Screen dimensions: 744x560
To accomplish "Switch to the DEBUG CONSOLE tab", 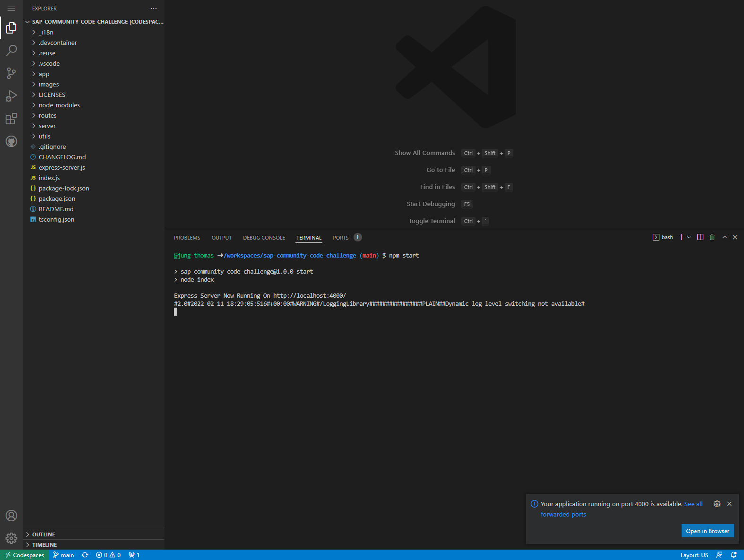I will (264, 238).
